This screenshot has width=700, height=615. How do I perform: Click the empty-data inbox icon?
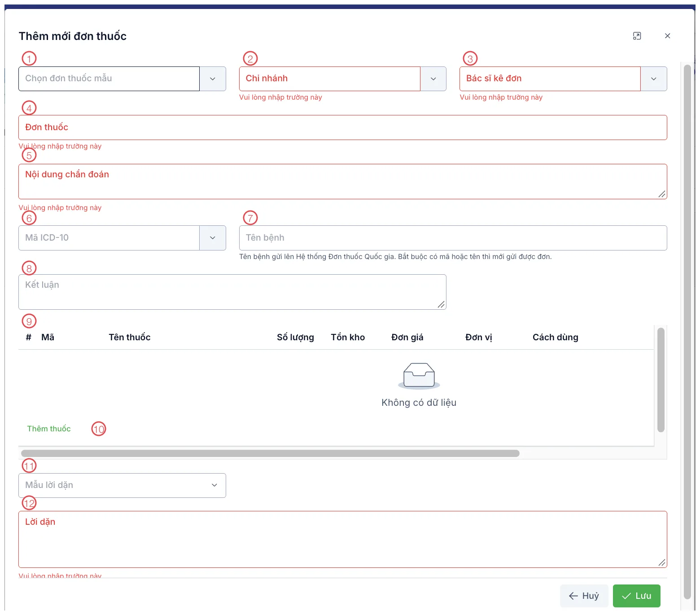(419, 376)
